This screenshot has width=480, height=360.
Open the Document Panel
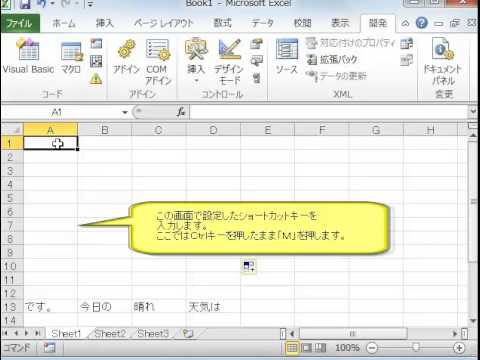click(443, 62)
